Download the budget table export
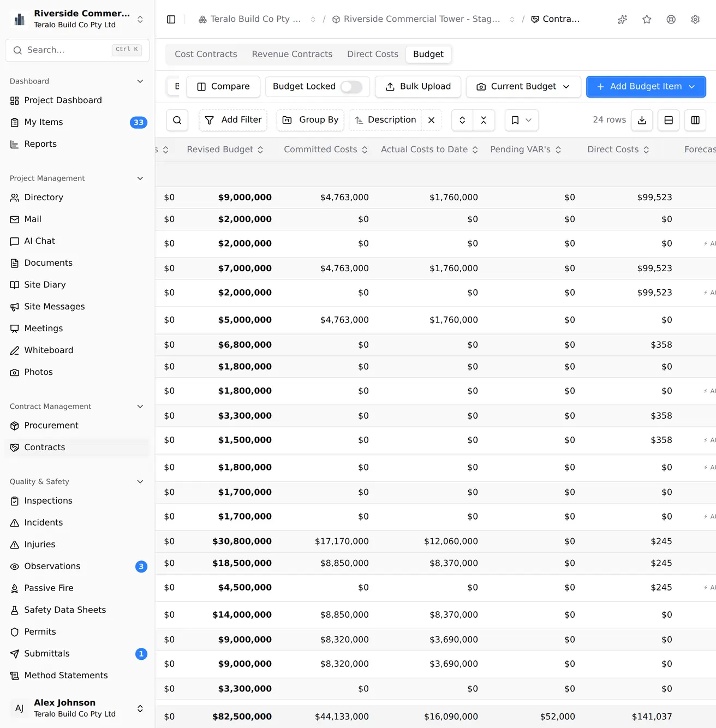The image size is (716, 728). [x=642, y=120]
